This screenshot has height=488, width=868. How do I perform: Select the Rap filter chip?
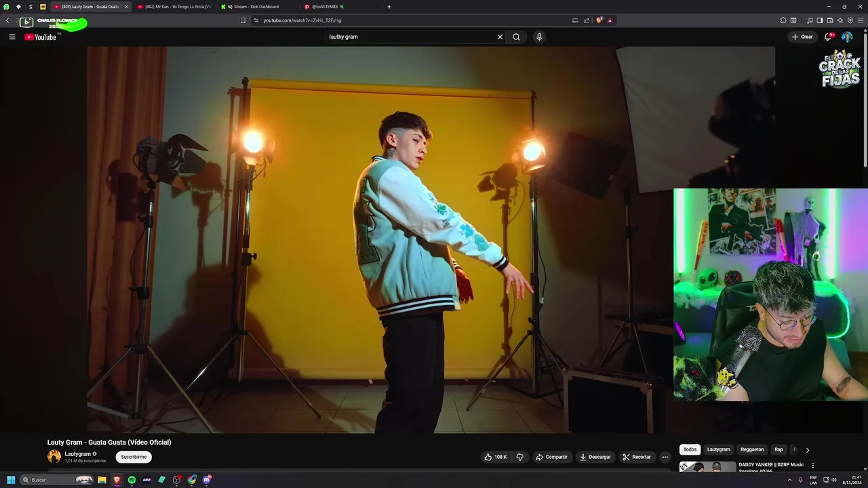(778, 449)
